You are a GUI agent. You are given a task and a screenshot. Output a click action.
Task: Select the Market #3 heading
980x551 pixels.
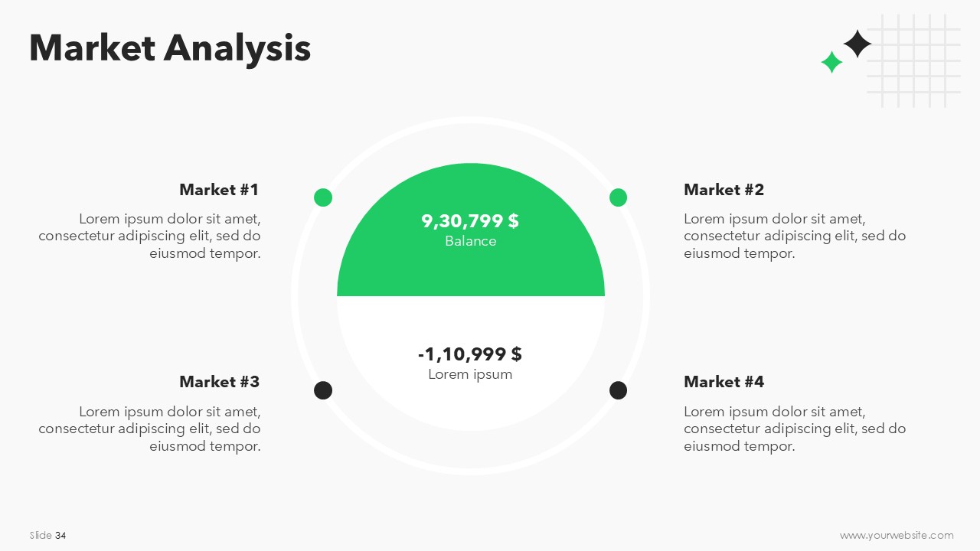220,382
